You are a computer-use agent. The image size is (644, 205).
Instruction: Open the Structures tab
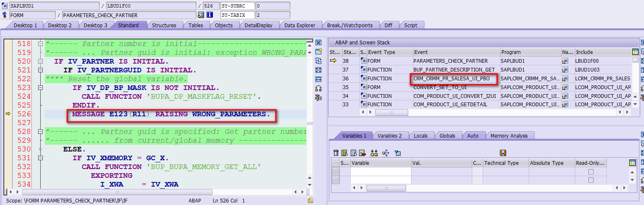tap(164, 25)
